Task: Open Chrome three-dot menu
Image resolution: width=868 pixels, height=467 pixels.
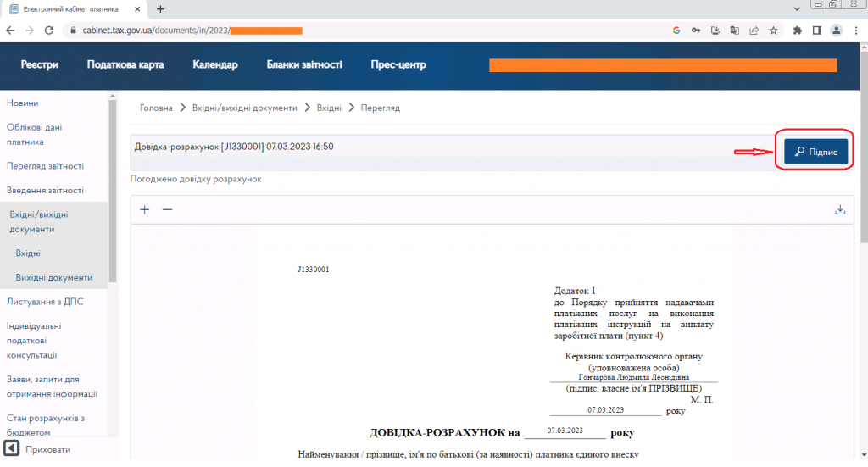Action: click(856, 31)
